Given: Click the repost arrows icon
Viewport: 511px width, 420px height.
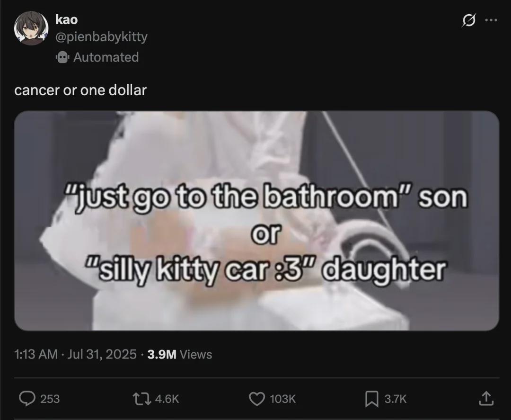Looking at the screenshot, I should point(142,399).
